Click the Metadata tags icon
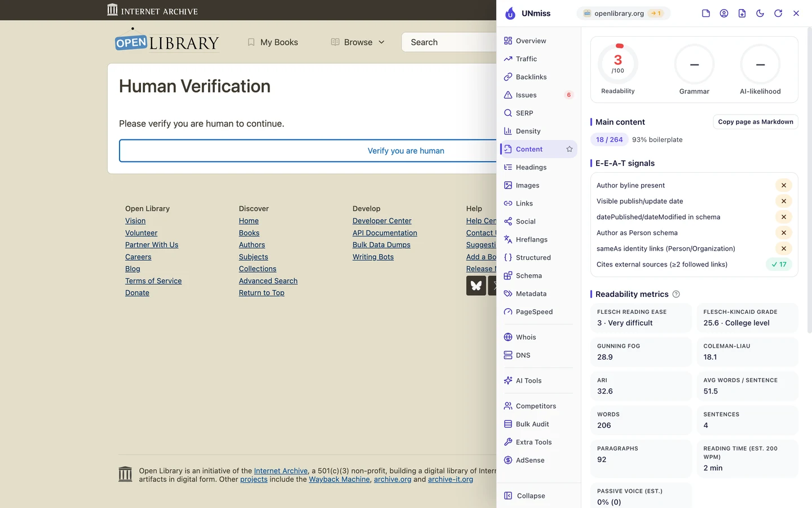This screenshot has width=812, height=508. [508, 294]
